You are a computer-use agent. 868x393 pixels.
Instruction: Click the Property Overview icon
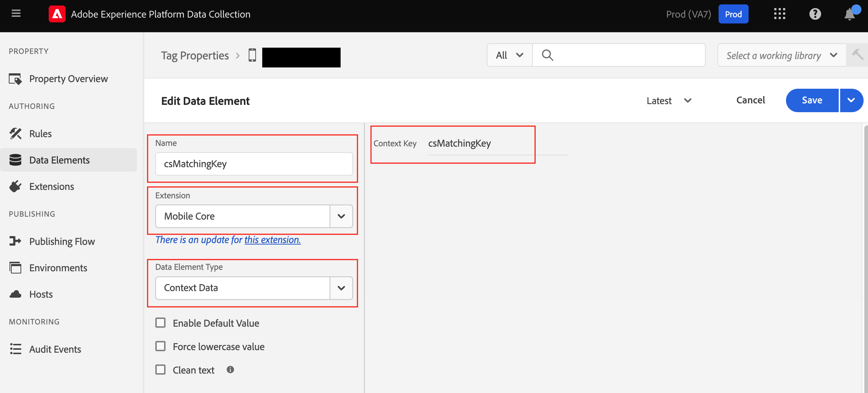pyautogui.click(x=15, y=79)
